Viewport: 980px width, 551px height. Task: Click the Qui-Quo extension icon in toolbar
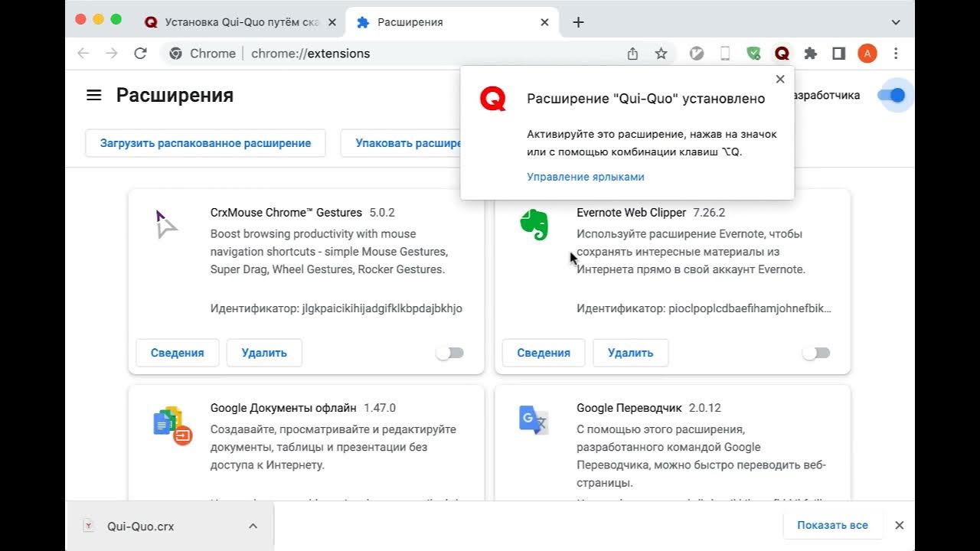tap(782, 54)
